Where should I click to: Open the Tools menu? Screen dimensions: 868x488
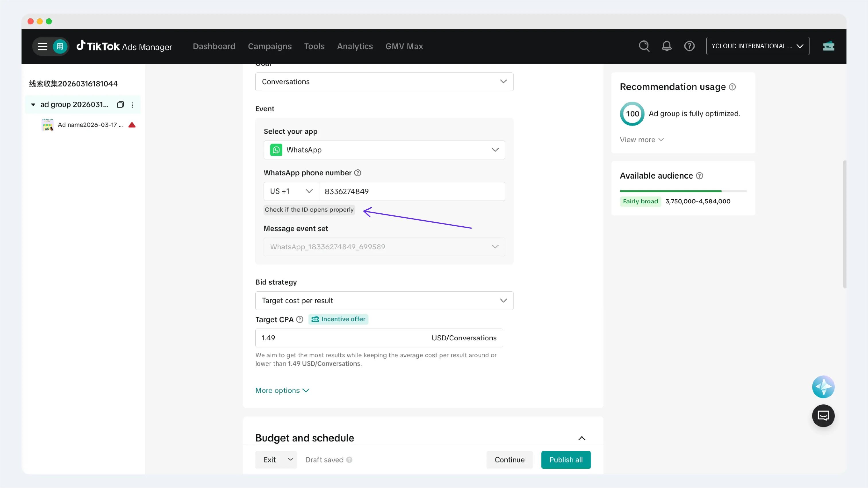click(314, 46)
